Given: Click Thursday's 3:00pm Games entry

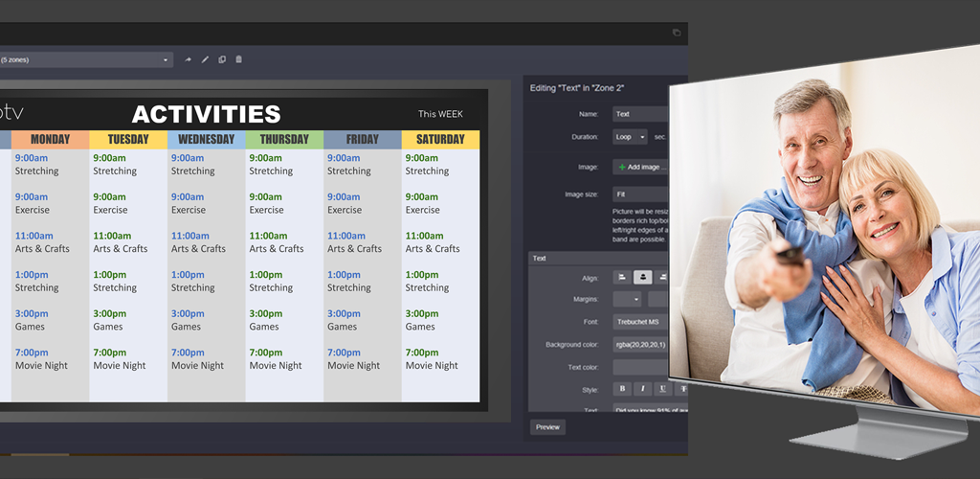Looking at the screenshot, I should tap(266, 320).
